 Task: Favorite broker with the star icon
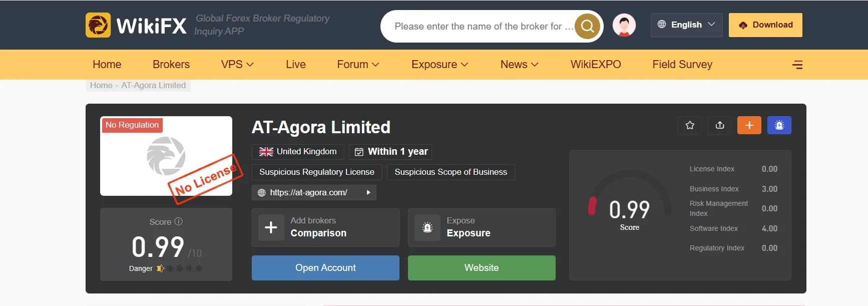[690, 125]
